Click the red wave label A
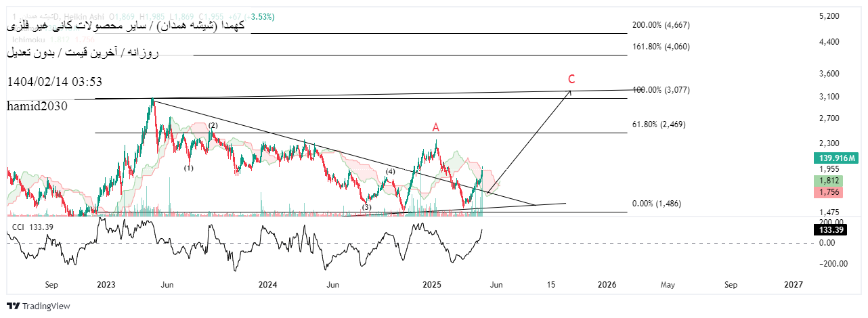The image size is (868, 318). pyautogui.click(x=436, y=127)
